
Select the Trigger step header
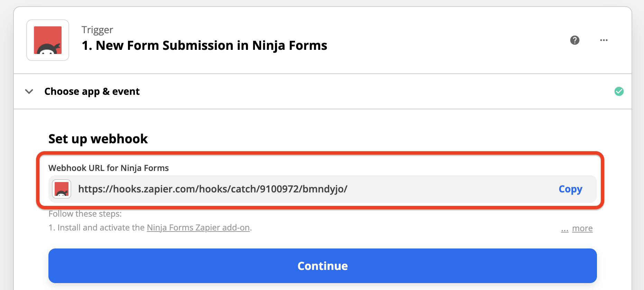pos(97,30)
